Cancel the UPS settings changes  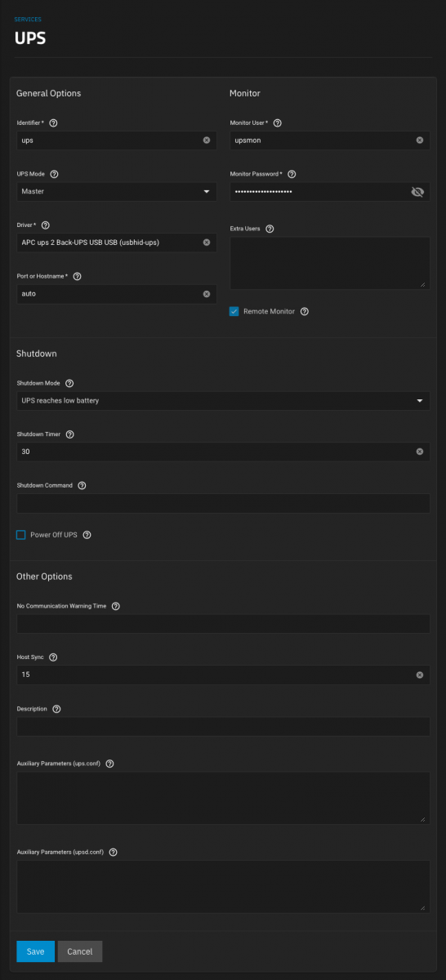[80, 951]
